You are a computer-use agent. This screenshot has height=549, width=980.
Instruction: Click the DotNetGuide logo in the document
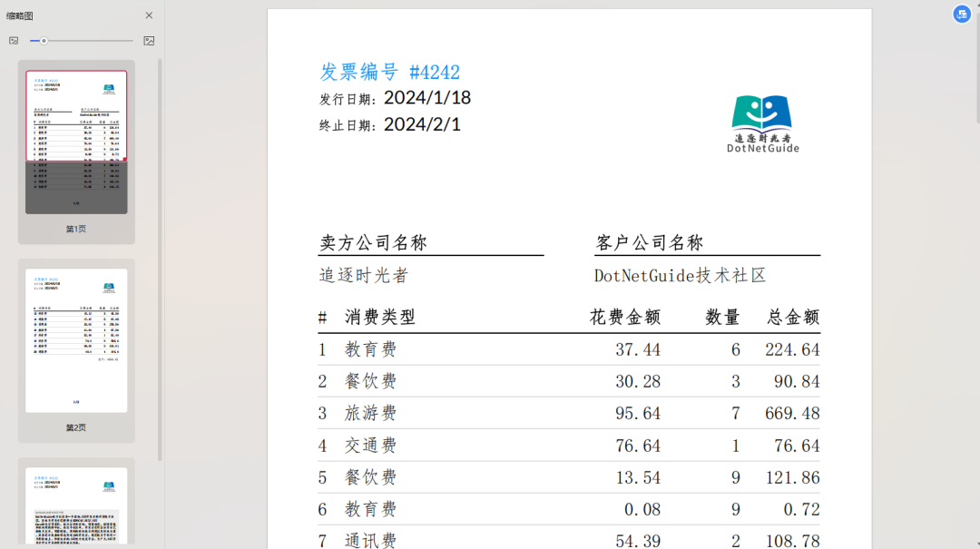tap(762, 123)
